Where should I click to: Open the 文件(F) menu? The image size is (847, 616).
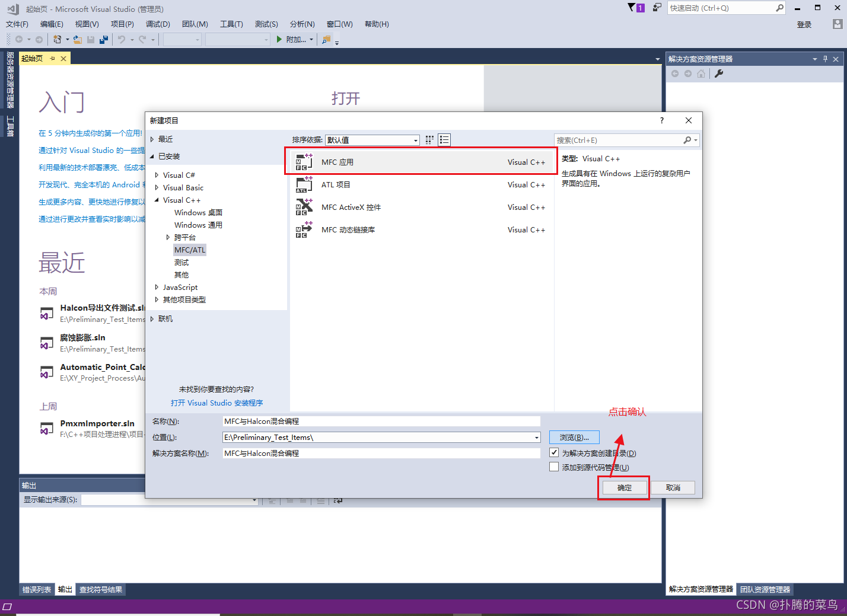17,24
